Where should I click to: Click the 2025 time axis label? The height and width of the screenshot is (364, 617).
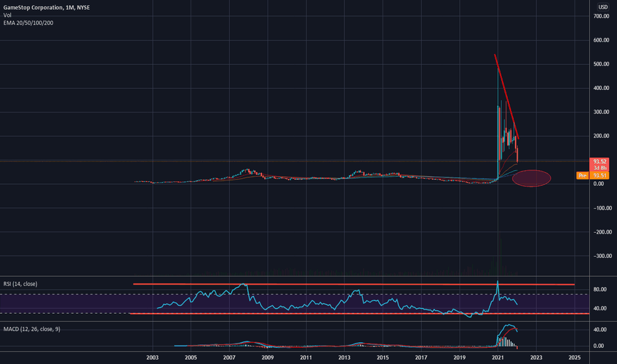pos(575,357)
